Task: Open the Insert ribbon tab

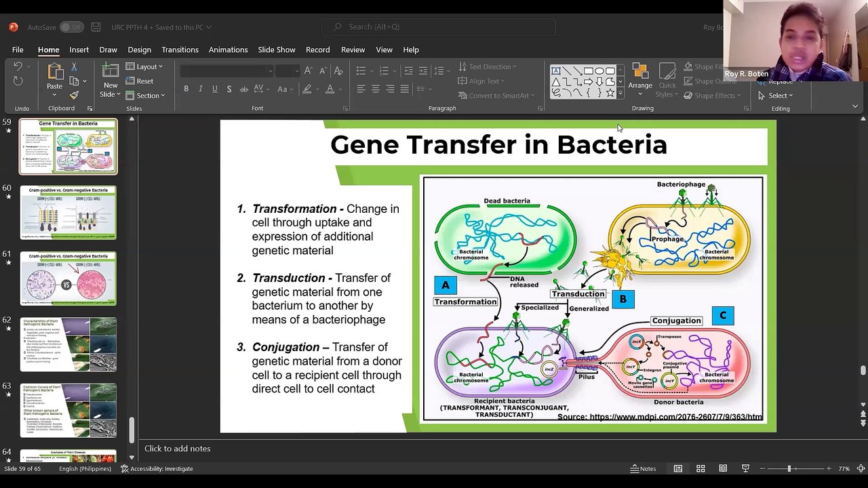Action: point(79,49)
